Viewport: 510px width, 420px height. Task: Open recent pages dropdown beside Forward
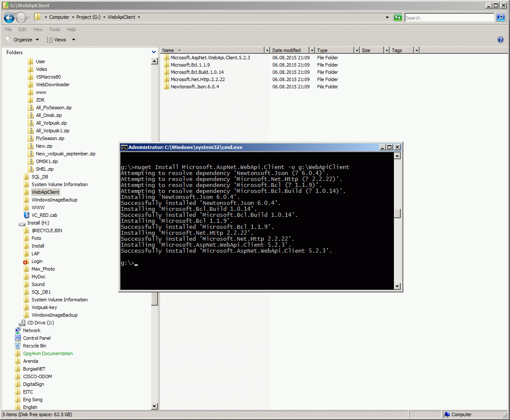28,17
